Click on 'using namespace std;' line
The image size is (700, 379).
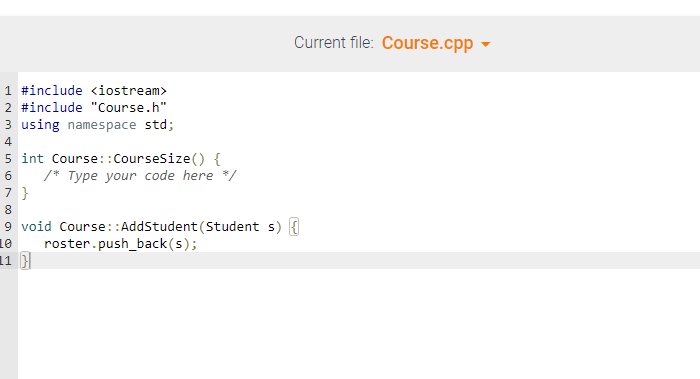[x=97, y=125]
